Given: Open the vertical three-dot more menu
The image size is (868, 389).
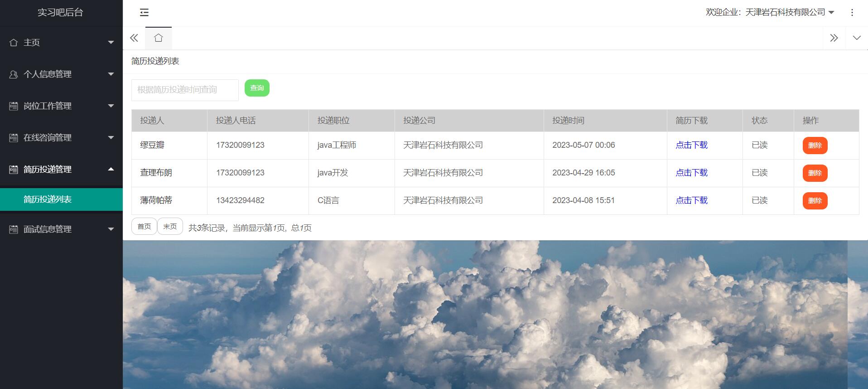Looking at the screenshot, I should (852, 12).
